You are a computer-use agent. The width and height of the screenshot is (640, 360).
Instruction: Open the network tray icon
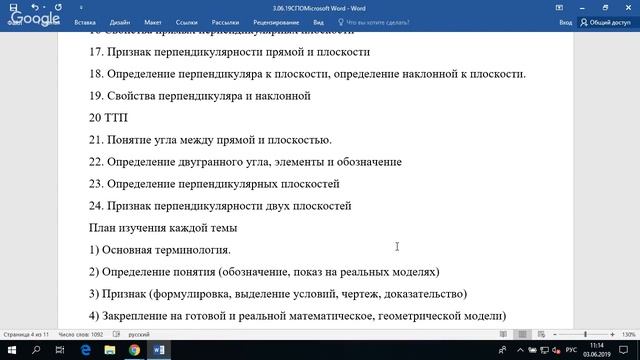tap(544, 350)
